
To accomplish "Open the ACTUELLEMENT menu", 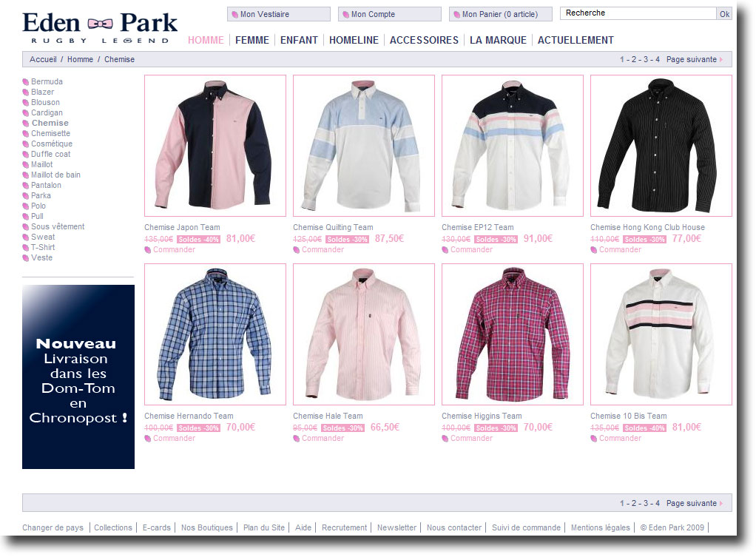I will [x=576, y=40].
